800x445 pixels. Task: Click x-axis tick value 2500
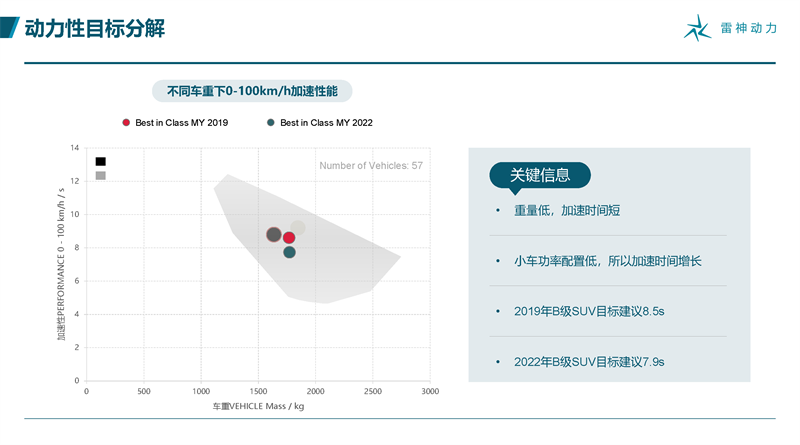(372, 391)
